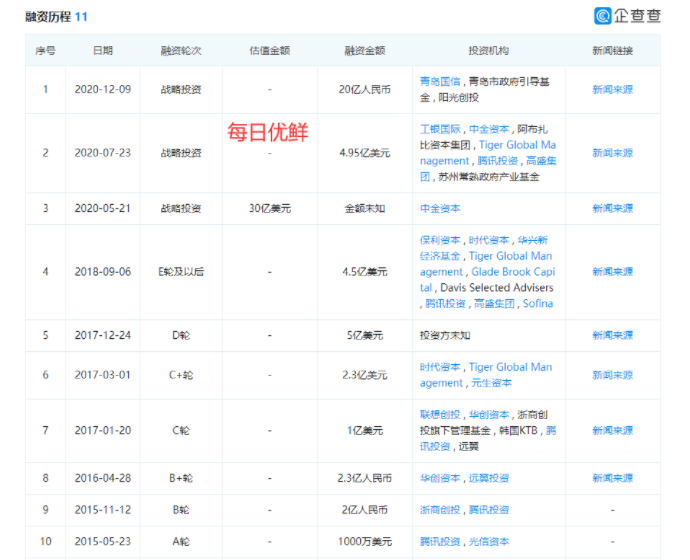The image size is (690, 560).
Task: Open 远翼投资 investor link
Action: pyautogui.click(x=489, y=478)
